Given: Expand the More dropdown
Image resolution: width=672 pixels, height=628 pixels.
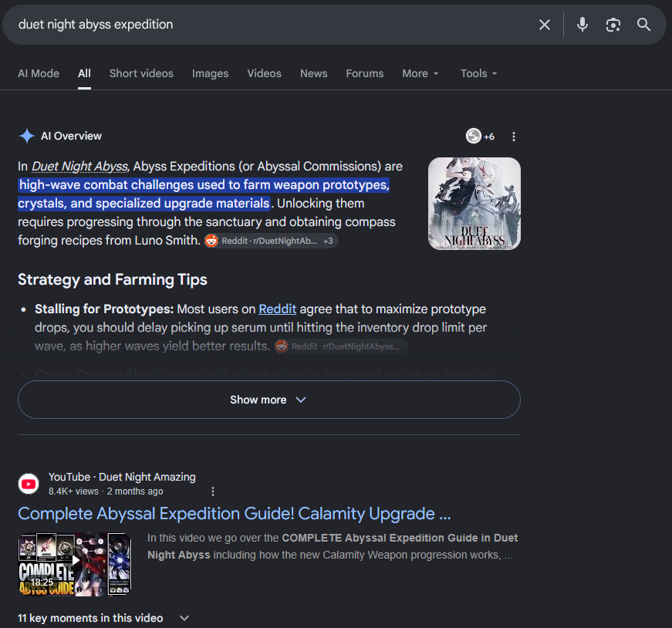Looking at the screenshot, I should 420,73.
